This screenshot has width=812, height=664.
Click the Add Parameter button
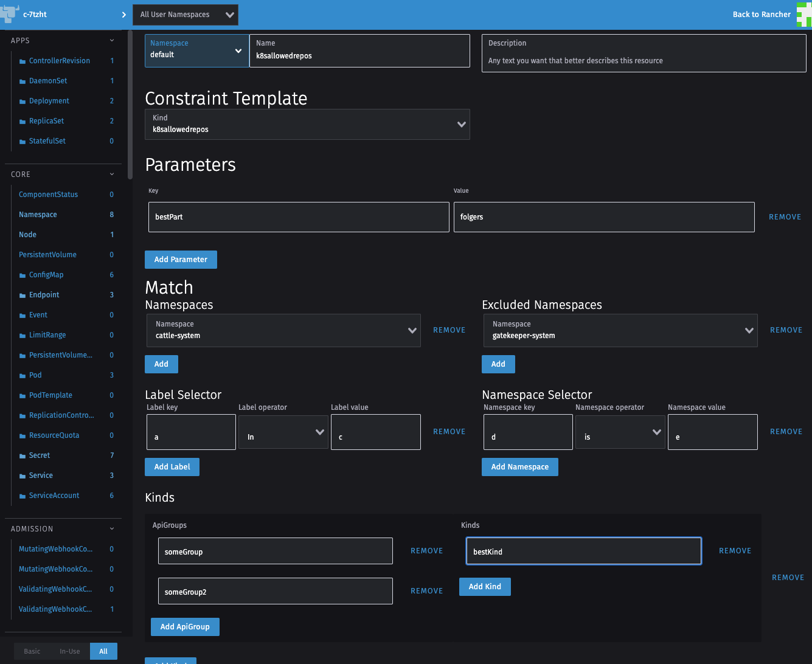tap(181, 259)
